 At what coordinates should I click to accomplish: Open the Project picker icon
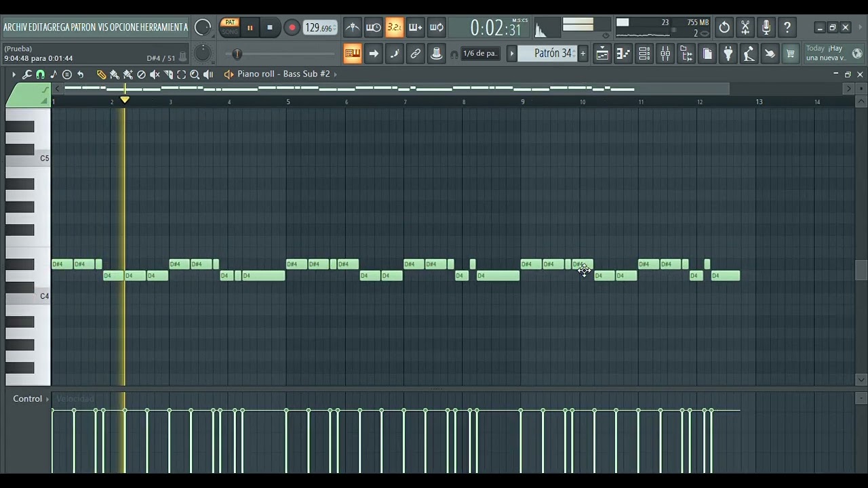click(707, 54)
